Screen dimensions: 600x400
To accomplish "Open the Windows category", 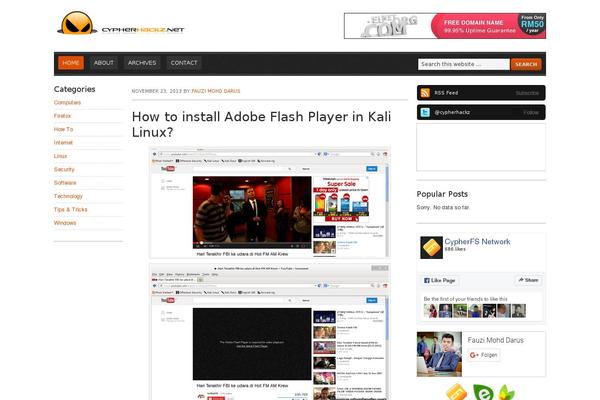I will click(65, 223).
